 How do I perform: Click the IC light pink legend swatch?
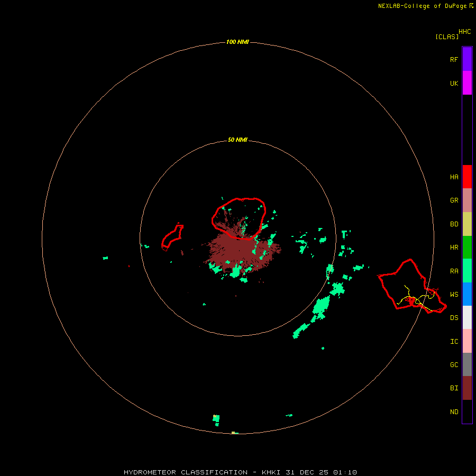coord(467,341)
